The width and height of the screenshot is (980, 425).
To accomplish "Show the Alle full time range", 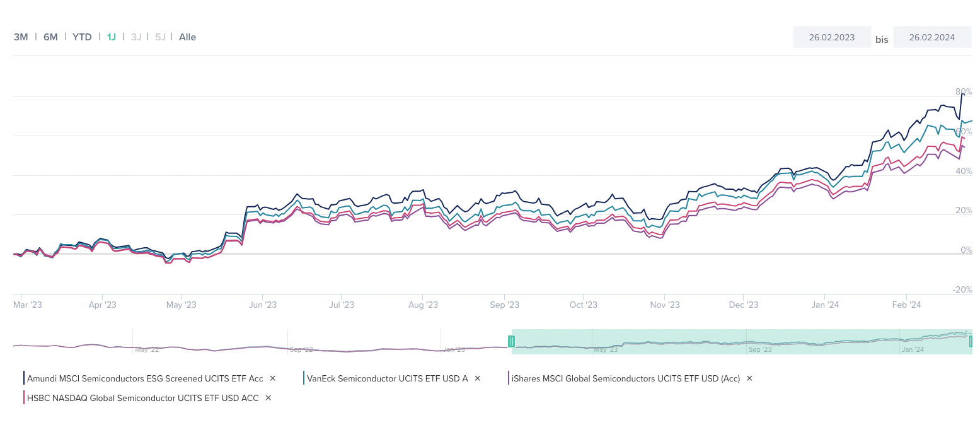I will [x=187, y=37].
